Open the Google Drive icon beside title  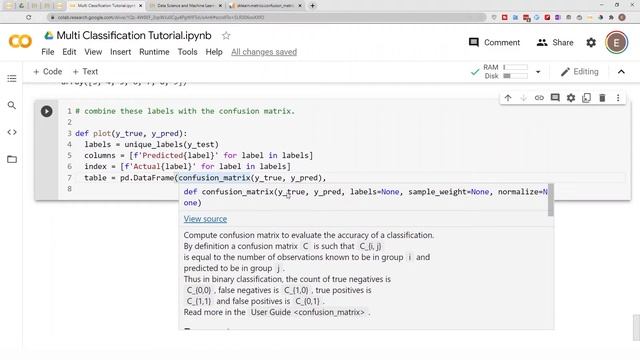coord(49,36)
